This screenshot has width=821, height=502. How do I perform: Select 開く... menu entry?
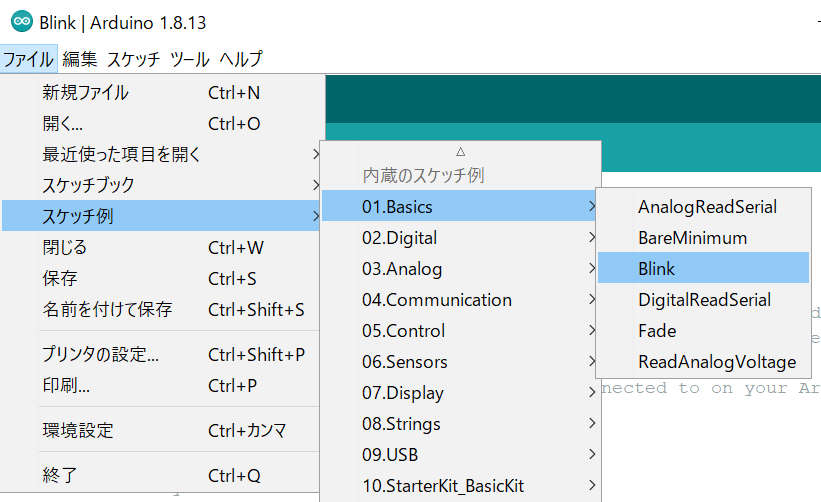(x=160, y=124)
